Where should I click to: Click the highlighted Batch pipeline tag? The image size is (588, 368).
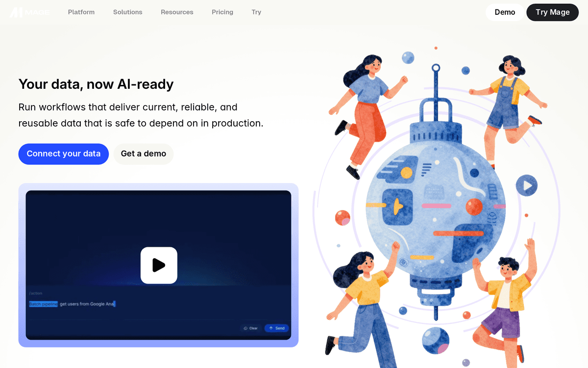tap(43, 304)
